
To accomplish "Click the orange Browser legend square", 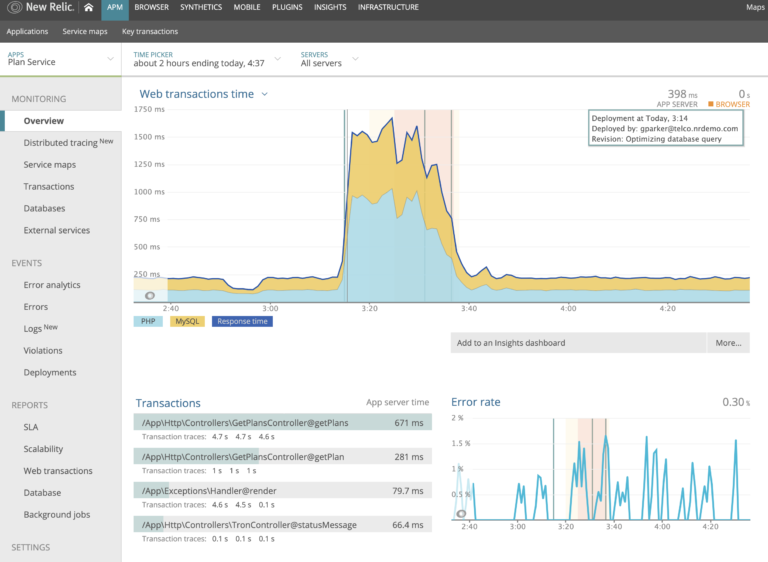I will coord(710,104).
